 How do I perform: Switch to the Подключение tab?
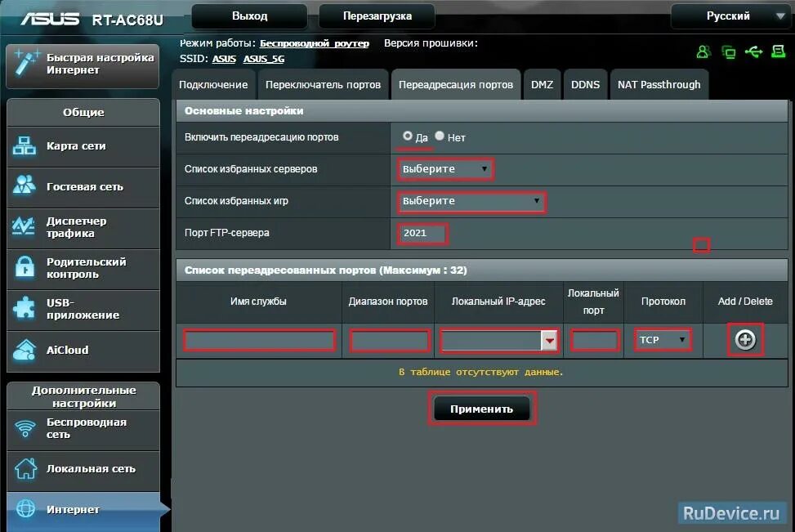[213, 85]
